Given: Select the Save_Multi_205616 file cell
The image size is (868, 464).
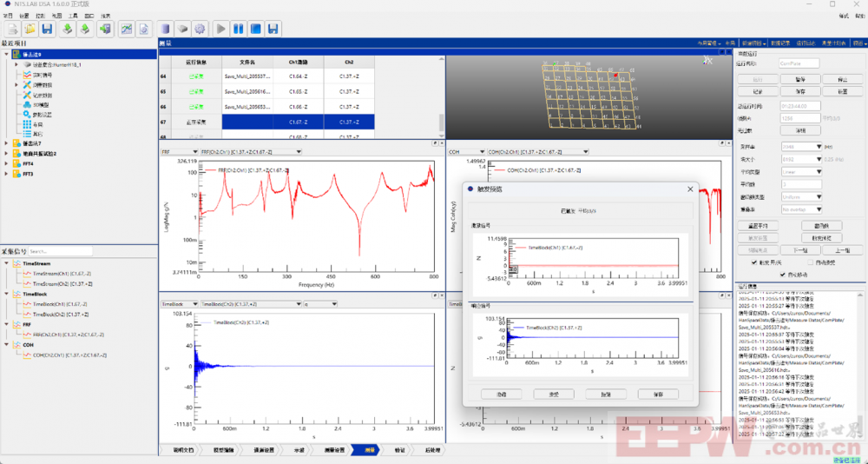Looking at the screenshot, I should click(x=247, y=91).
